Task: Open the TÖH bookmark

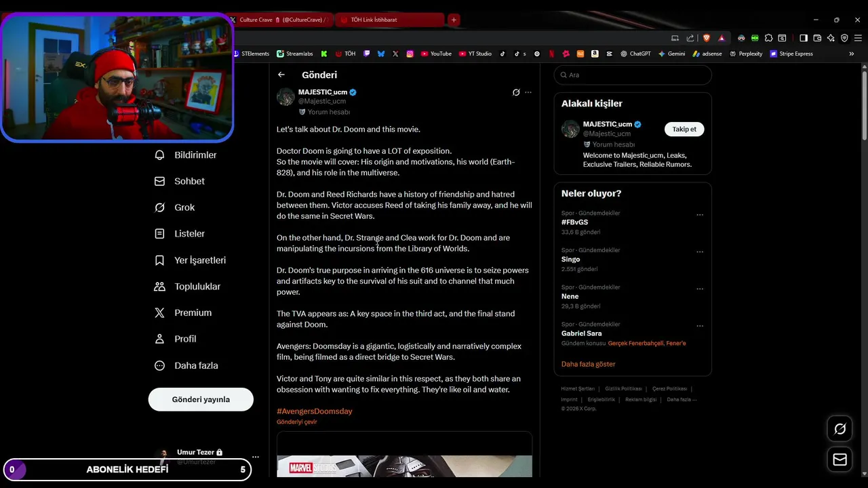Action: (346, 54)
